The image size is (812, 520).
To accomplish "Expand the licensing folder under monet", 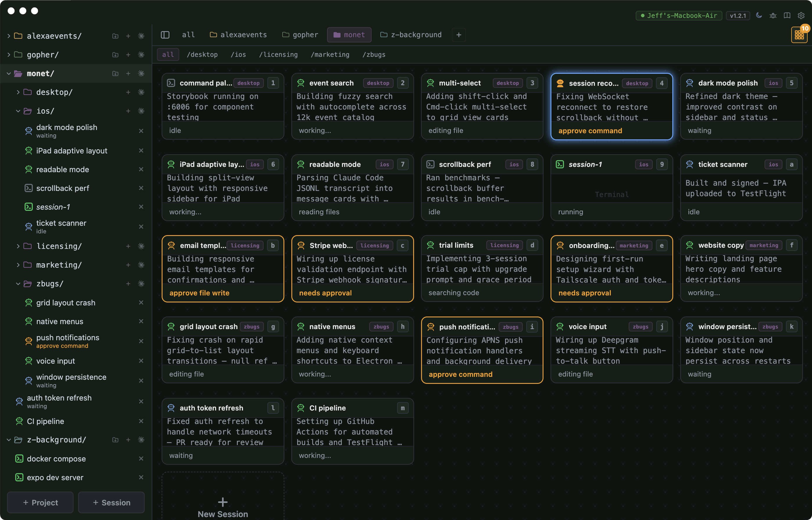I will pyautogui.click(x=18, y=246).
